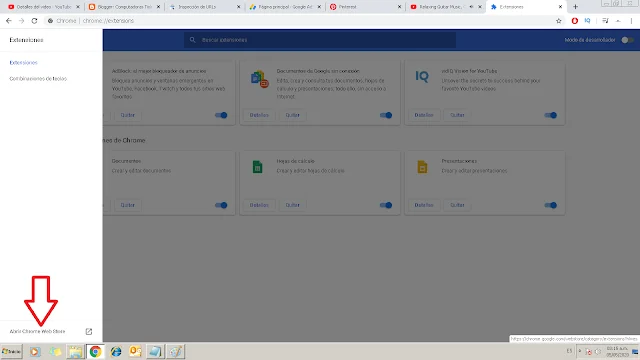
Task: Click Quitar on the vidIQ Vision card
Action: click(x=457, y=115)
